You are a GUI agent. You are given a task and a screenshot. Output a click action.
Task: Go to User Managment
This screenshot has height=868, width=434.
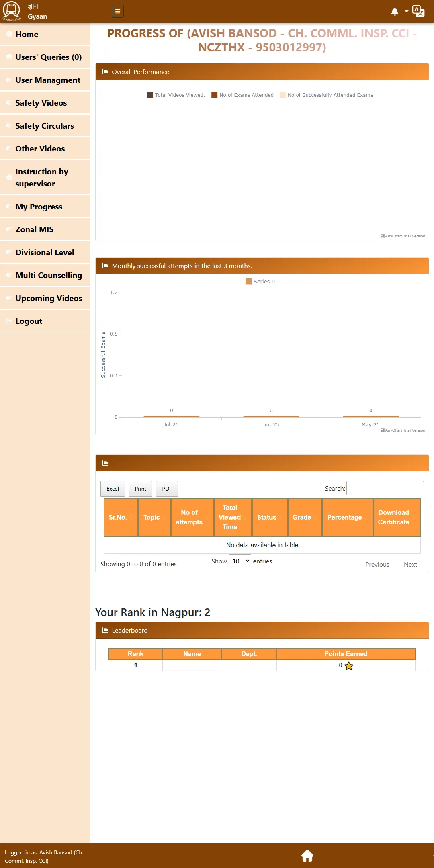[45, 80]
